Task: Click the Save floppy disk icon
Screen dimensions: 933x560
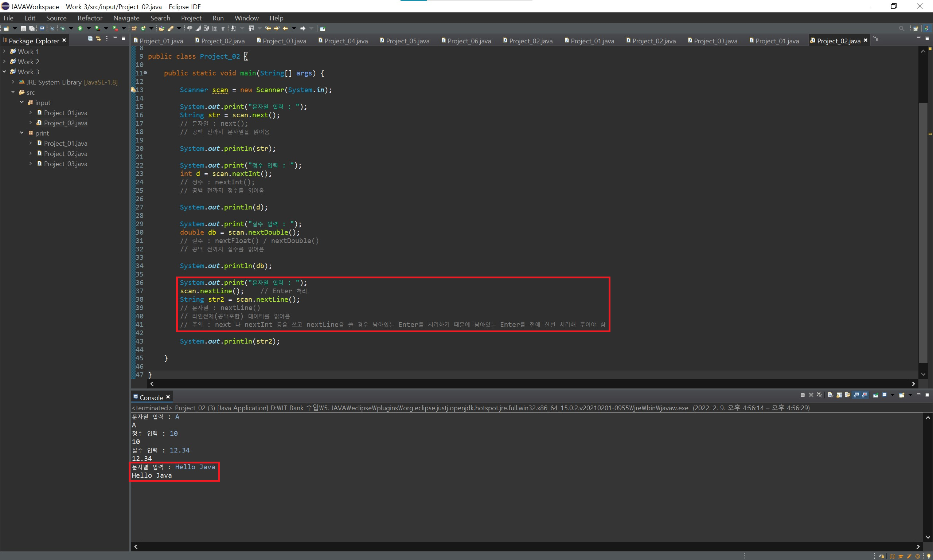Action: coord(23,28)
